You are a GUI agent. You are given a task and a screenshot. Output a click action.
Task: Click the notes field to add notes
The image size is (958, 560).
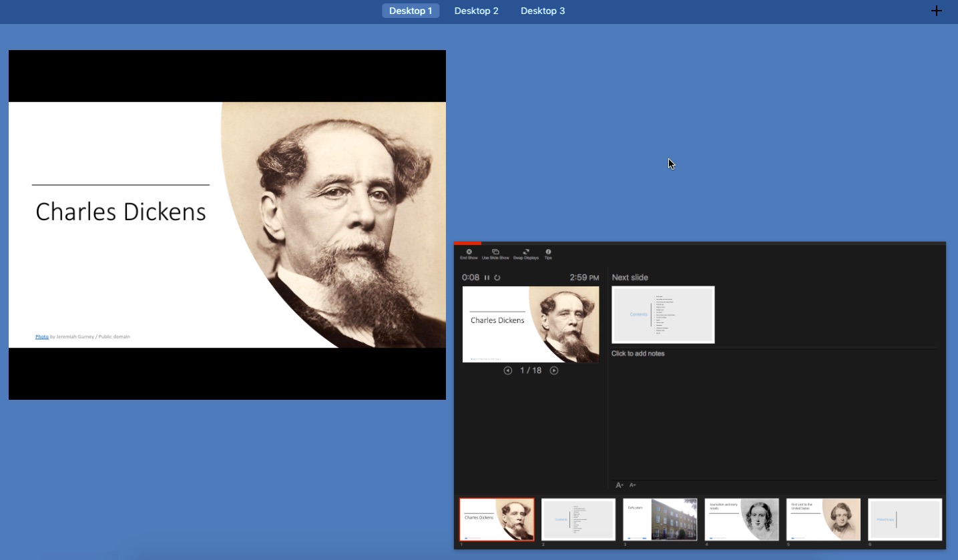[774, 414]
